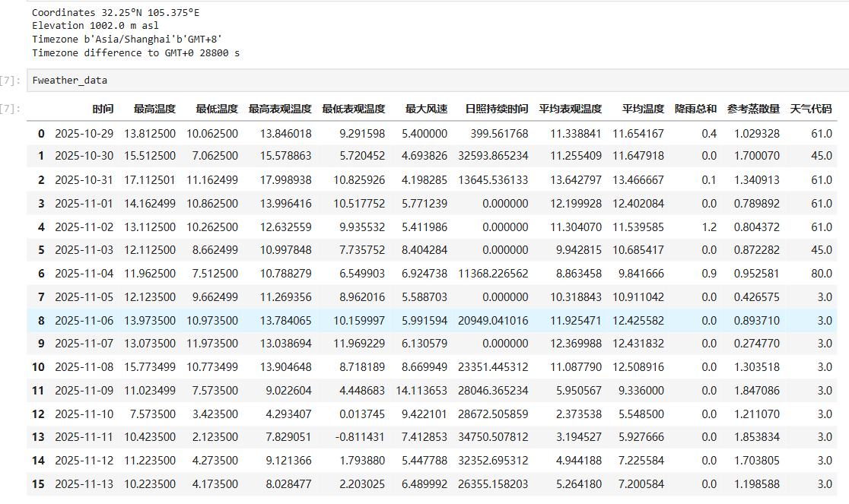Click the lowest apparent temperature value -0.811431

pos(361,437)
